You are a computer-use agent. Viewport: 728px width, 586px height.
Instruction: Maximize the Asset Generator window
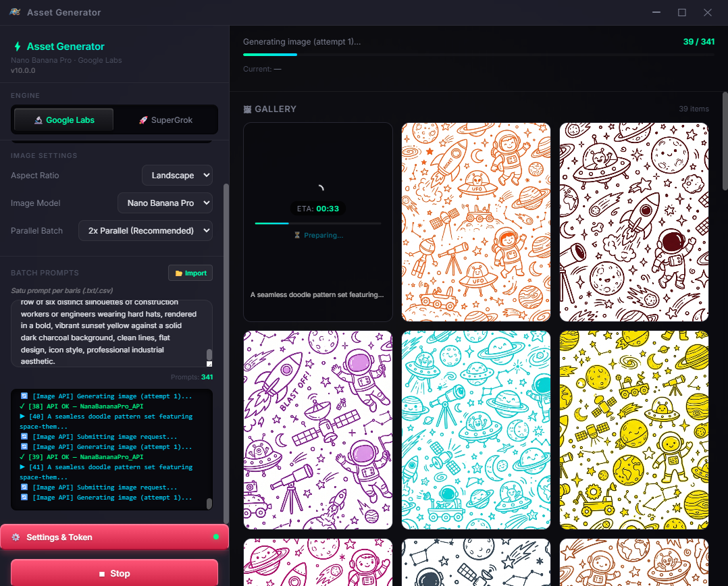(682, 13)
